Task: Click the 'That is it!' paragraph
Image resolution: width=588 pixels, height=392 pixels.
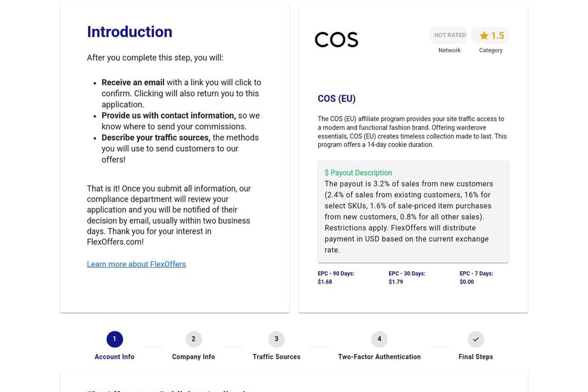Action: pos(169,215)
